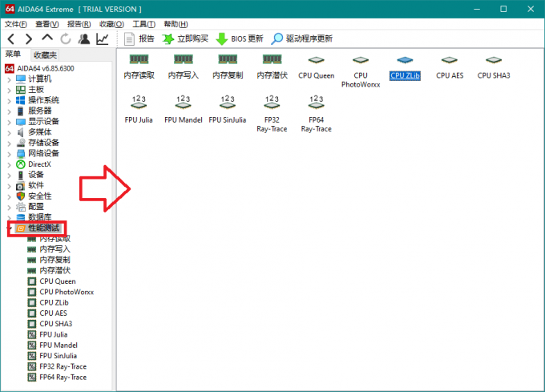Expand the DirectX tree node
Screen dimensions: 545x392
[x=10, y=164]
